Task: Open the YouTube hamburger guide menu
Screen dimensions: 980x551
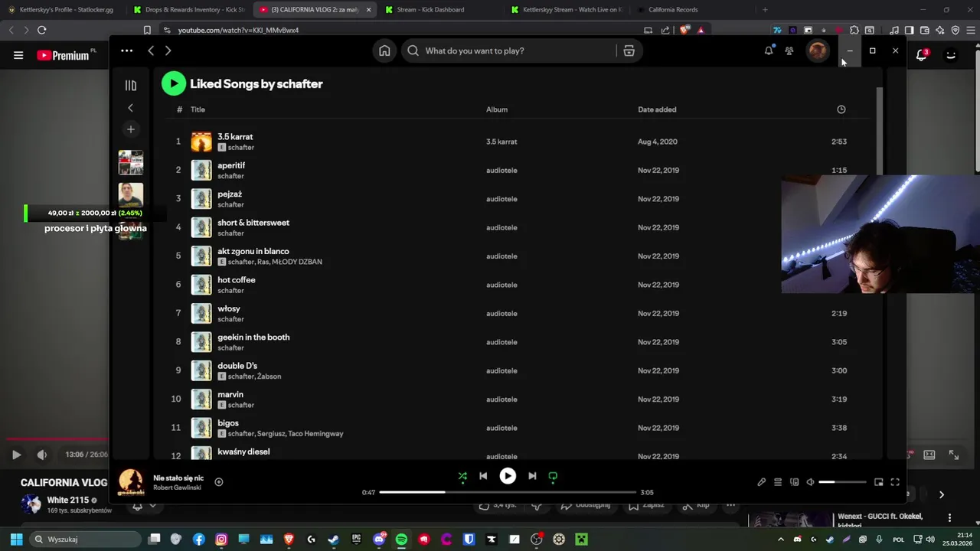Action: pos(18,55)
